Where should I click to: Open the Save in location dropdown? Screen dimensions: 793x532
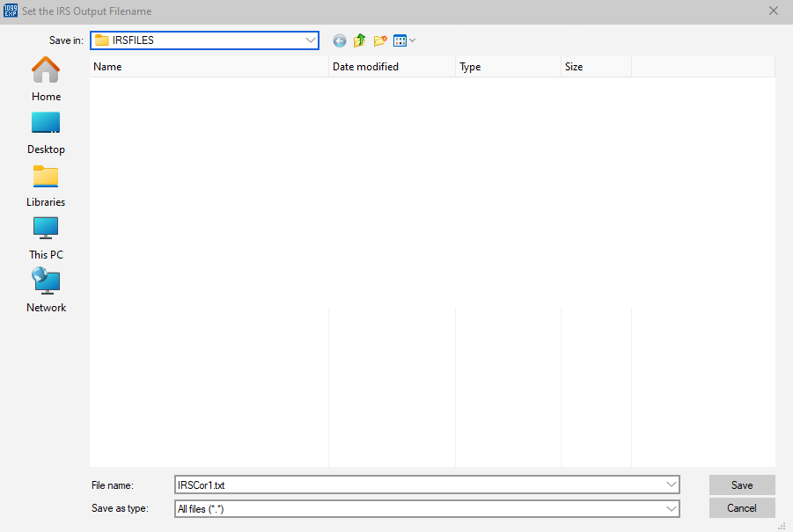pyautogui.click(x=311, y=40)
